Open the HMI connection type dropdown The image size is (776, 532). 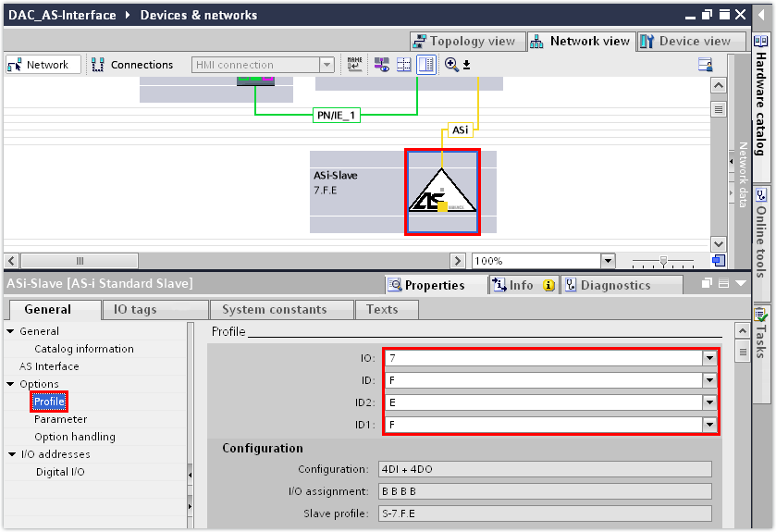(x=326, y=65)
